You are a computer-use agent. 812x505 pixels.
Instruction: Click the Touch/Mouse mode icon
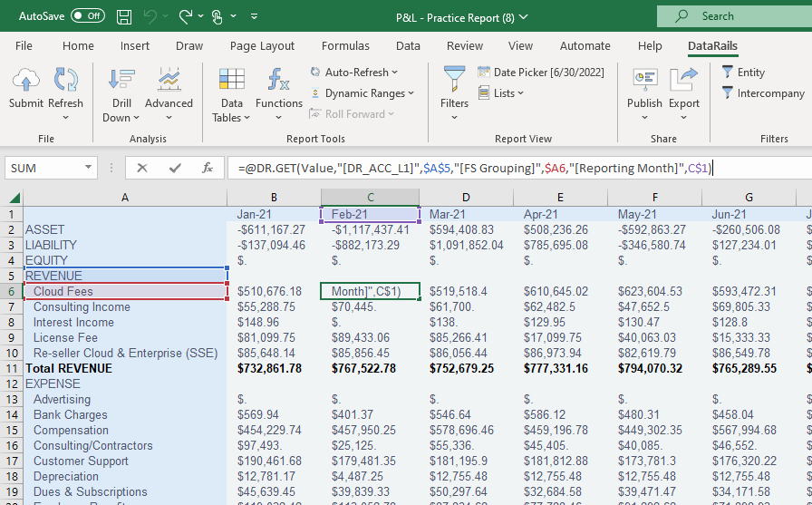217,16
